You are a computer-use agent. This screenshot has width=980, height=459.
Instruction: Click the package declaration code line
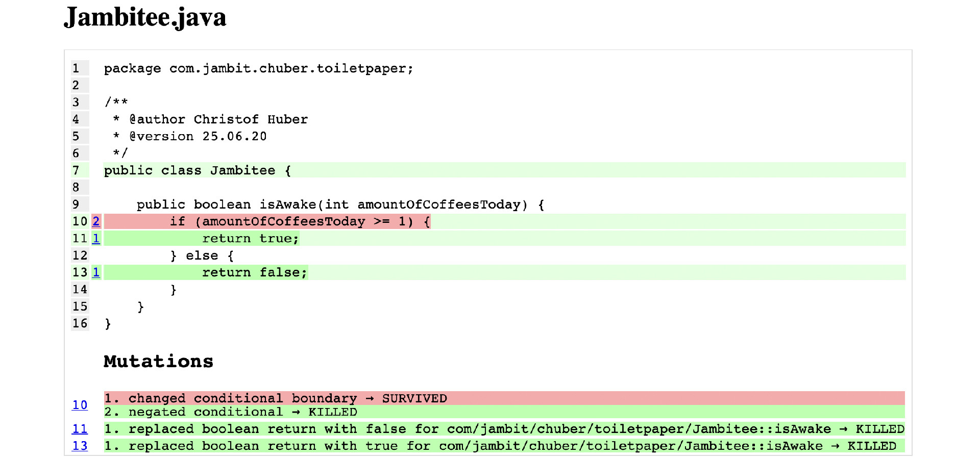(x=258, y=68)
